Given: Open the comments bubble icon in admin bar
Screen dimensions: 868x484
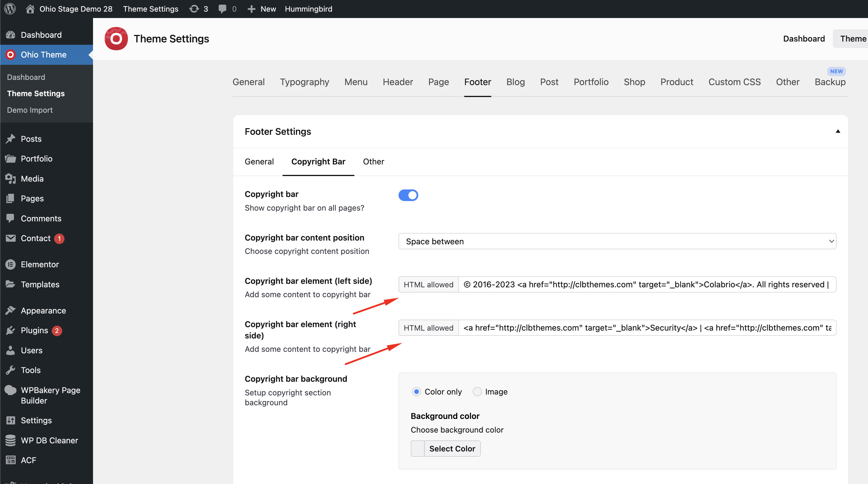Looking at the screenshot, I should [x=222, y=9].
